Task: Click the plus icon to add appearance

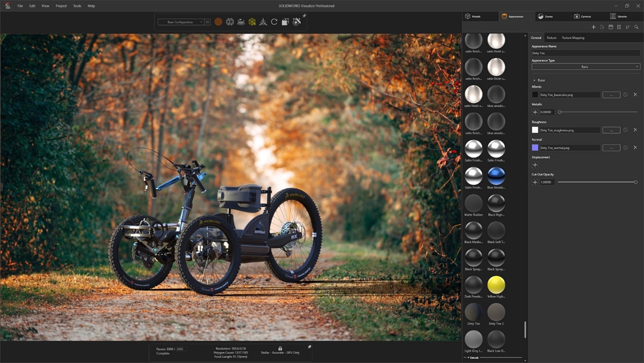Action: pyautogui.click(x=594, y=27)
